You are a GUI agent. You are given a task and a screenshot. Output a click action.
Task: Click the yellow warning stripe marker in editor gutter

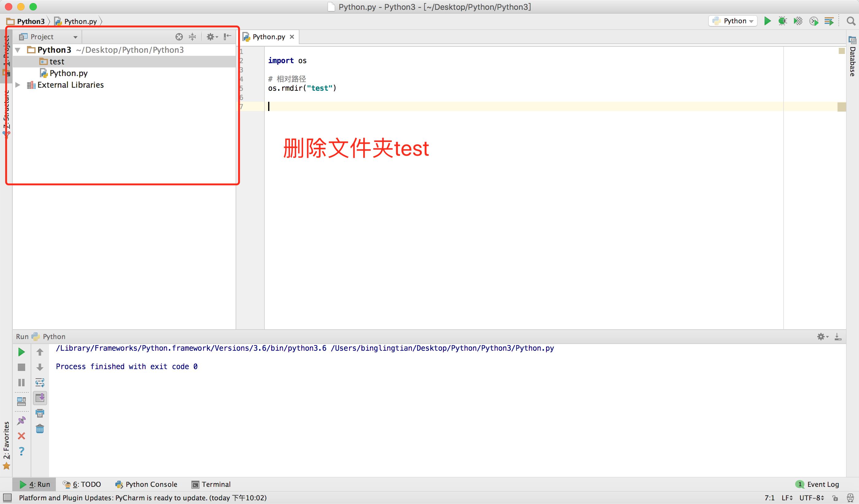point(841,107)
